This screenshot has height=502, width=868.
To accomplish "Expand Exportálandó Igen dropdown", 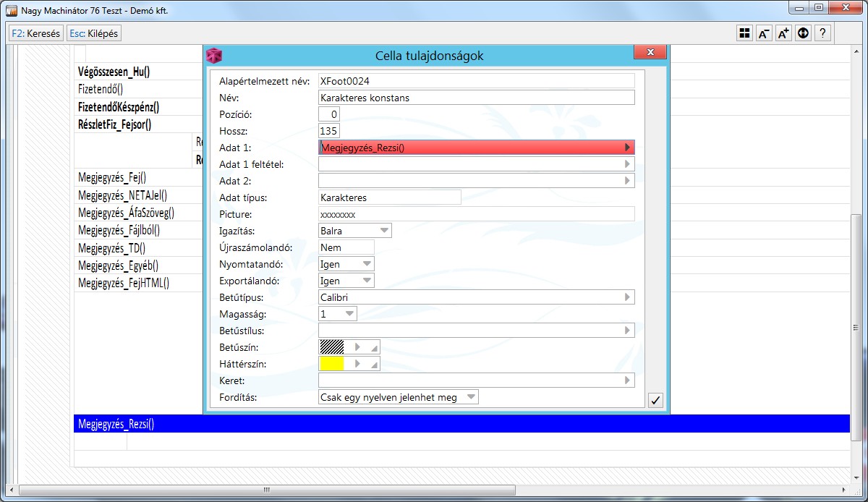I will 367,281.
